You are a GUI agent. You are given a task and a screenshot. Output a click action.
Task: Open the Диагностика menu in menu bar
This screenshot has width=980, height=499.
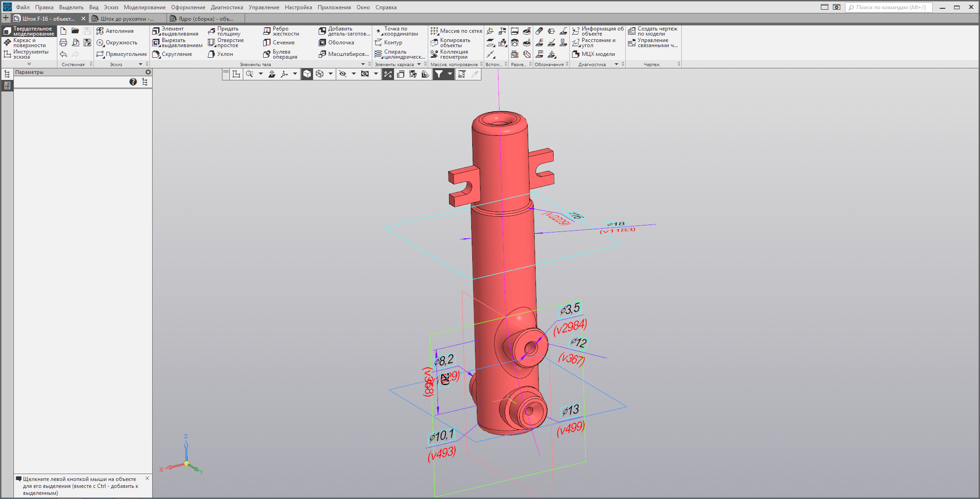[x=227, y=7]
